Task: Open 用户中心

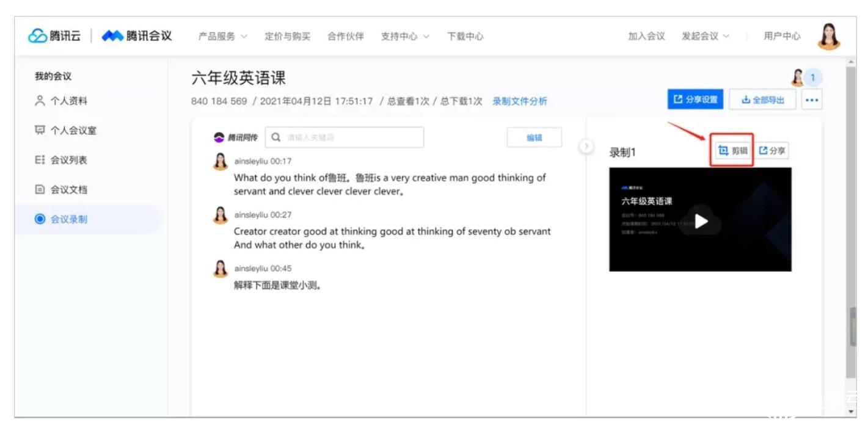Action: [x=782, y=37]
